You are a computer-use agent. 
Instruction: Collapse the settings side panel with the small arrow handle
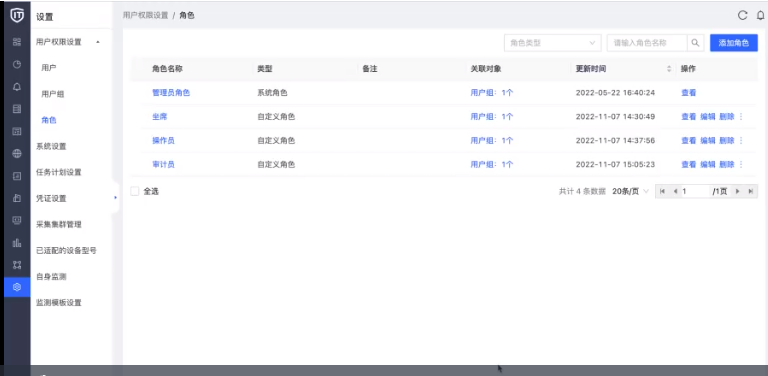[x=116, y=198]
